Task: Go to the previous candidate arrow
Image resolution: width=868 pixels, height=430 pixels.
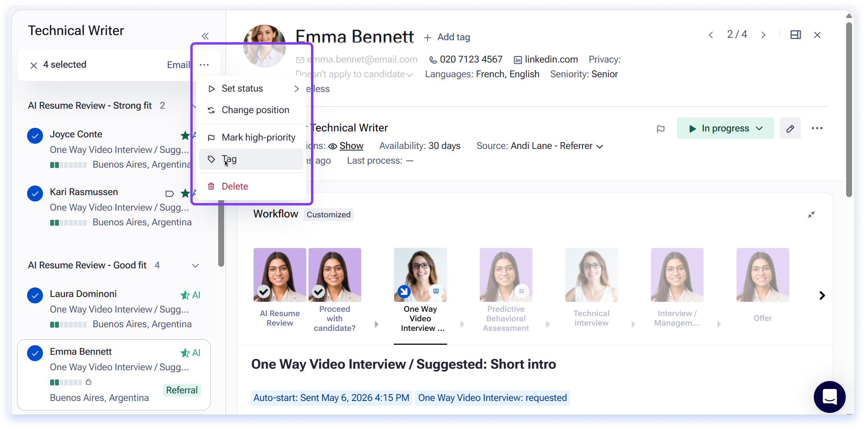Action: [x=711, y=35]
